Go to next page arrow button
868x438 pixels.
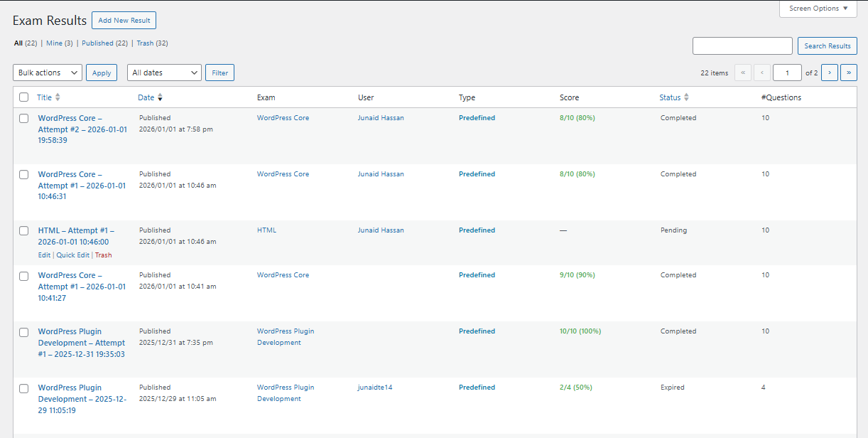[829, 73]
